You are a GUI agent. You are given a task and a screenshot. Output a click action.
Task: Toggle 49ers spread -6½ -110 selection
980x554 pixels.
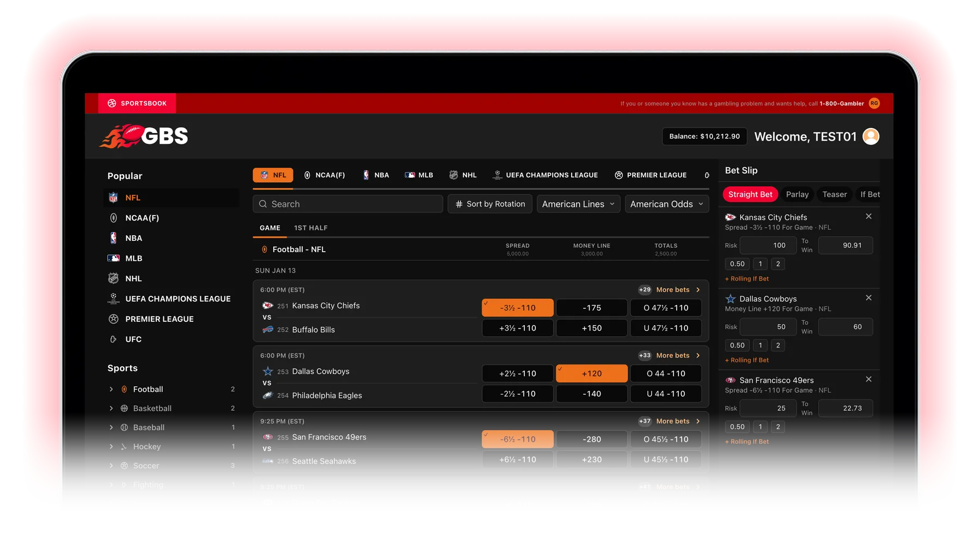(x=517, y=439)
